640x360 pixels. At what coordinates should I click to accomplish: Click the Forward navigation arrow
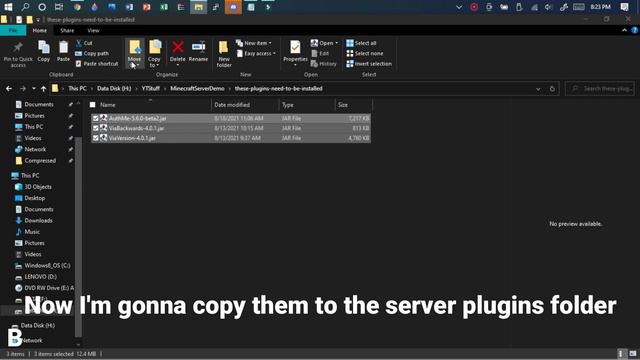(22, 89)
